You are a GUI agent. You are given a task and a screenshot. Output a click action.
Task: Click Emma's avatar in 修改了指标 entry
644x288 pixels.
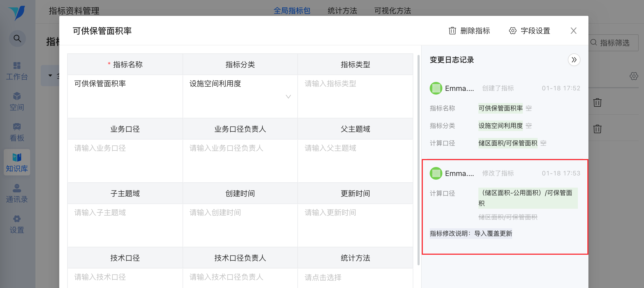[x=436, y=173]
